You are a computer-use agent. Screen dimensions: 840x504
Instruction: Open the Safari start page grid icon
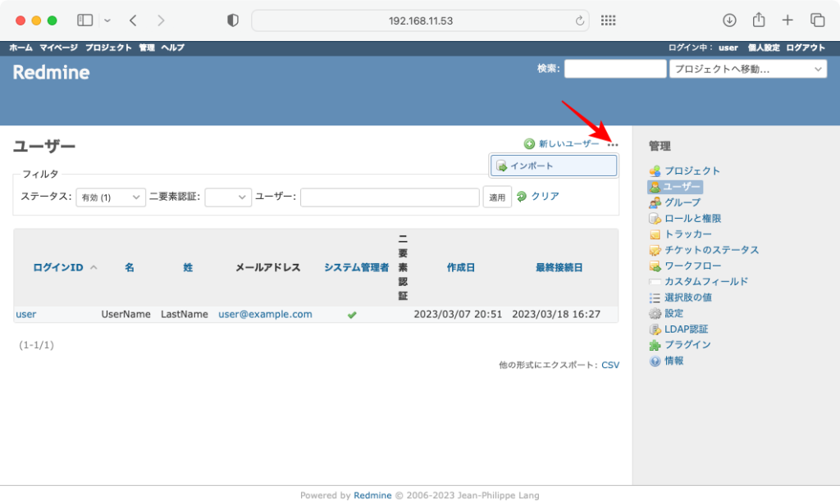(608, 20)
